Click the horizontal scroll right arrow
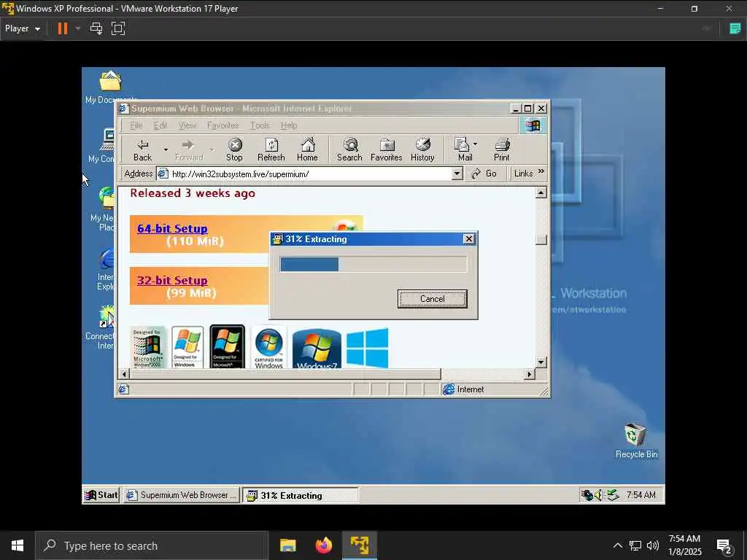The image size is (747, 560). click(529, 374)
